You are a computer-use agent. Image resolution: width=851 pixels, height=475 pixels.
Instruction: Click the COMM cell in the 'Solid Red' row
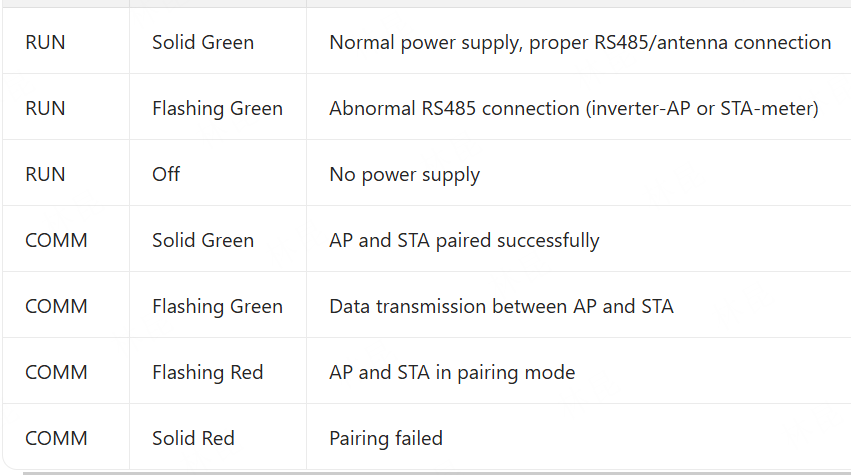coord(56,438)
